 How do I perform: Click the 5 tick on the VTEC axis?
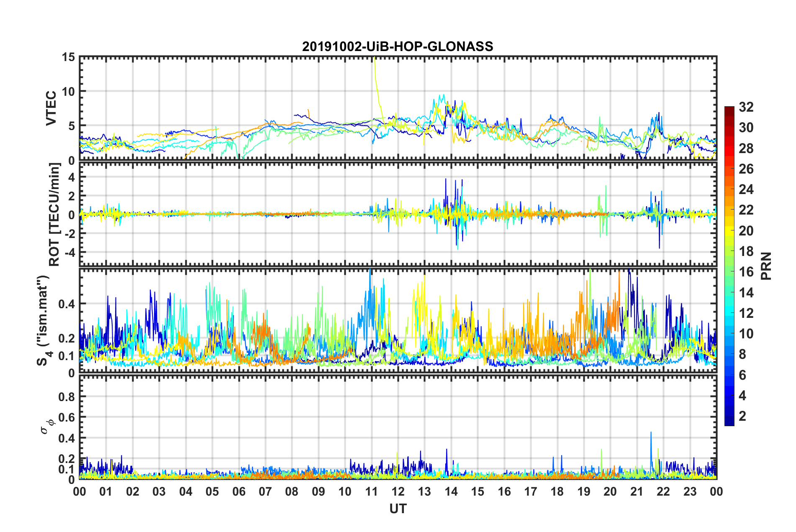(x=72, y=126)
